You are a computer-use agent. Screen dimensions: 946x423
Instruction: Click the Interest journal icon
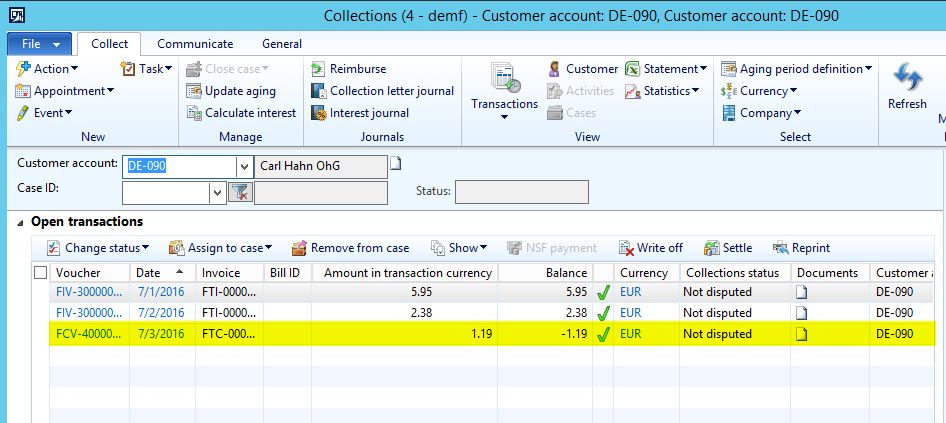pos(319,113)
